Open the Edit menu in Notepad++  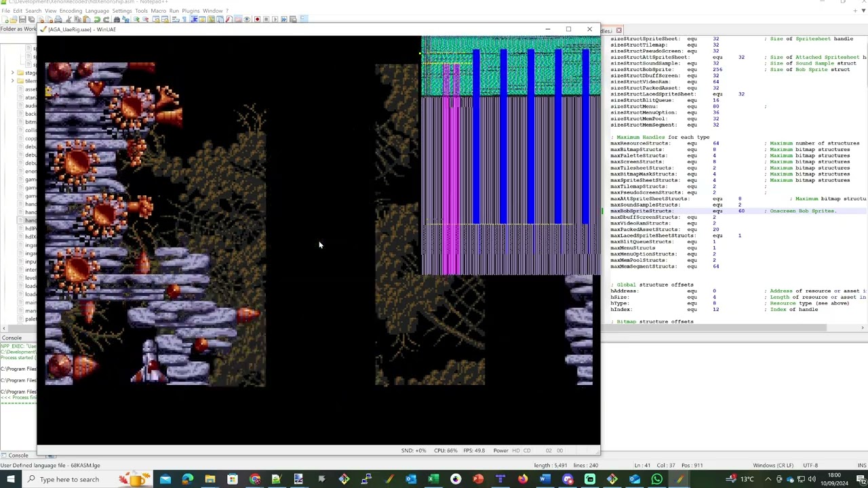point(18,11)
